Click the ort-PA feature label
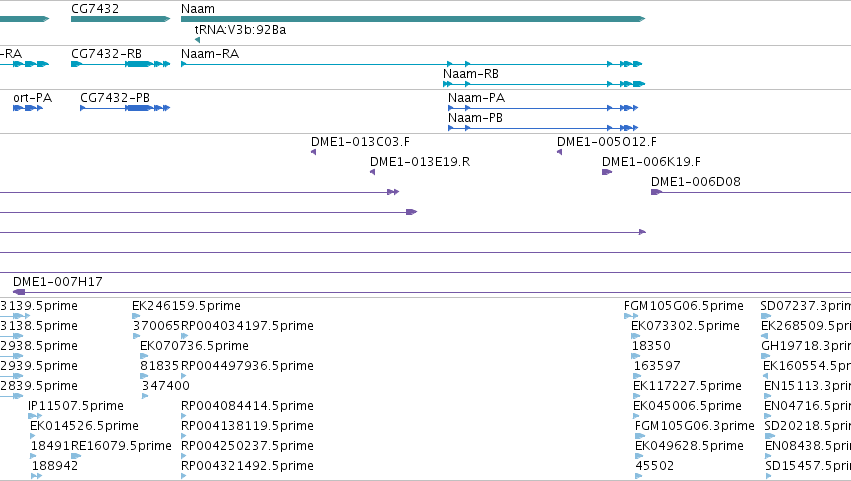Screen dimensions: 851x481 point(33,98)
